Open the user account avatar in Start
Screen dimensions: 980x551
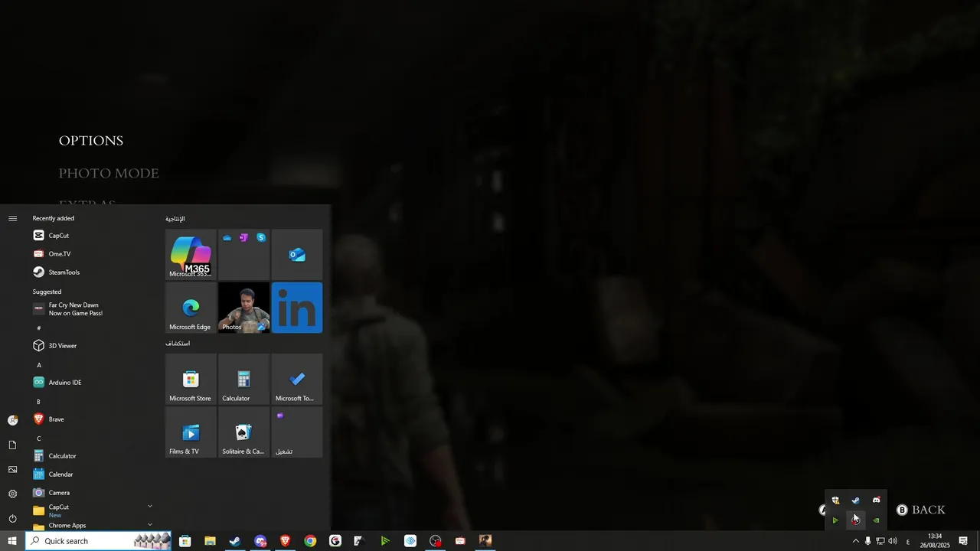pos(12,420)
